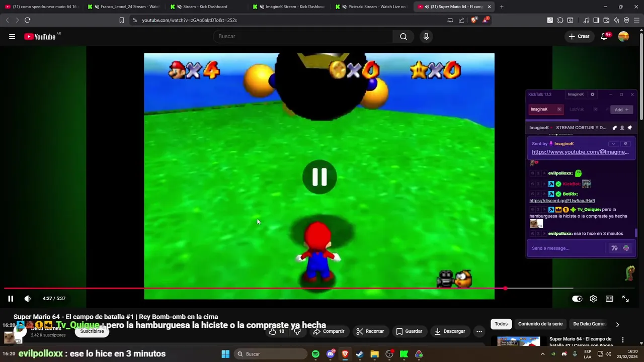This screenshot has width=644, height=362.
Task: Open emote picker in KickTalk message box
Action: point(626,248)
